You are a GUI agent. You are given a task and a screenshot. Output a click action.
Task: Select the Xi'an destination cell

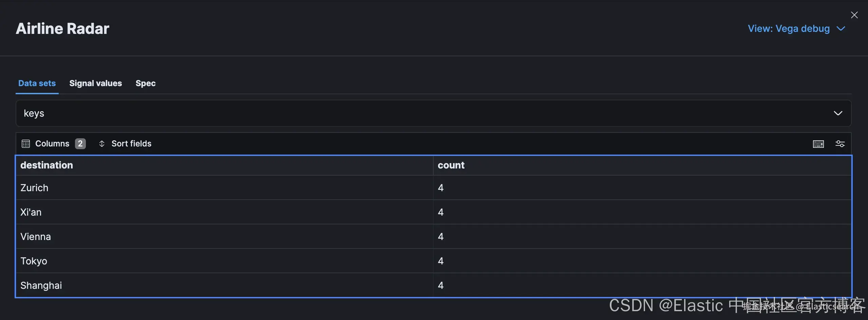click(31, 212)
